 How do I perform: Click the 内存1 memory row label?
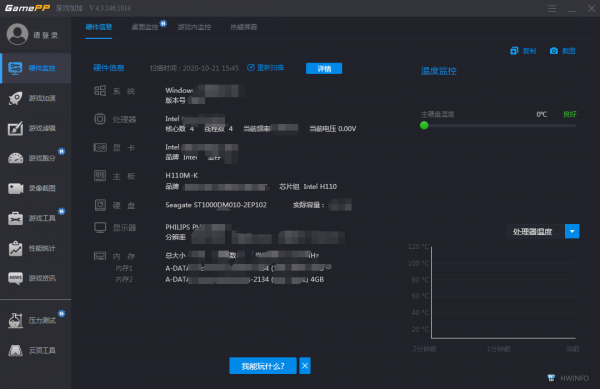(x=124, y=269)
